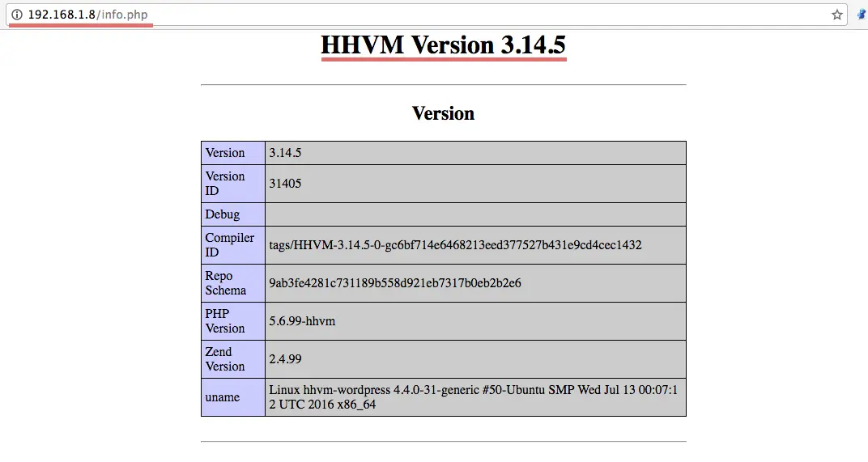Click the Version ID label cell
The height and width of the screenshot is (462, 868).
coord(233,184)
